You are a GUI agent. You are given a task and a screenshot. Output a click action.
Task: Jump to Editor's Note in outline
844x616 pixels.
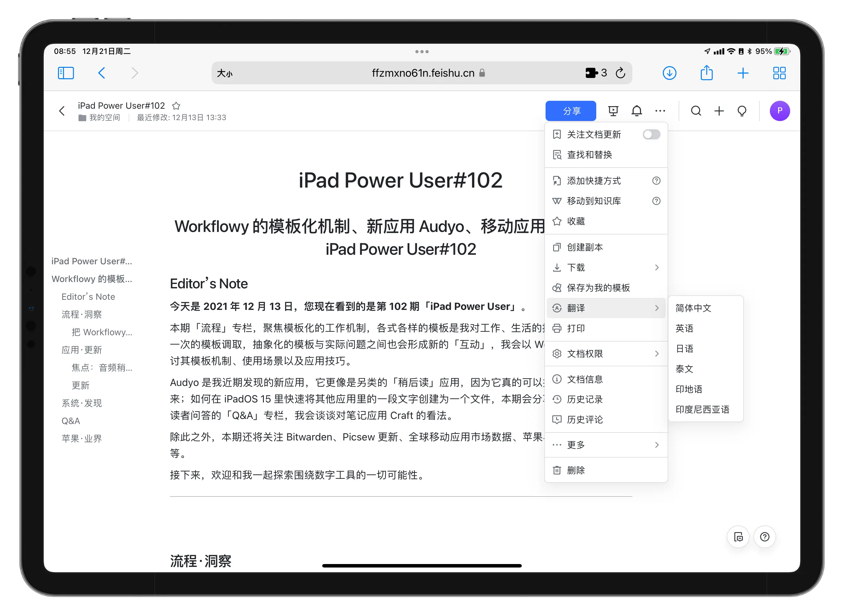[88, 297]
